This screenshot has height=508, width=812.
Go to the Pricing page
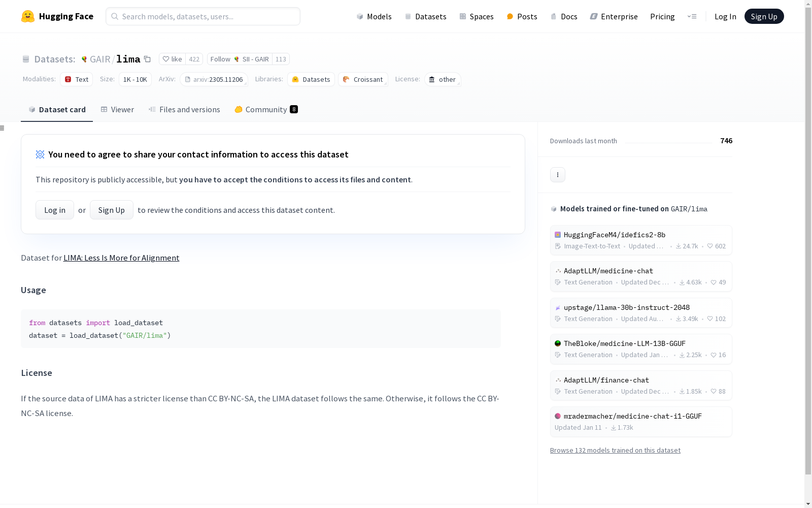pyautogui.click(x=662, y=16)
